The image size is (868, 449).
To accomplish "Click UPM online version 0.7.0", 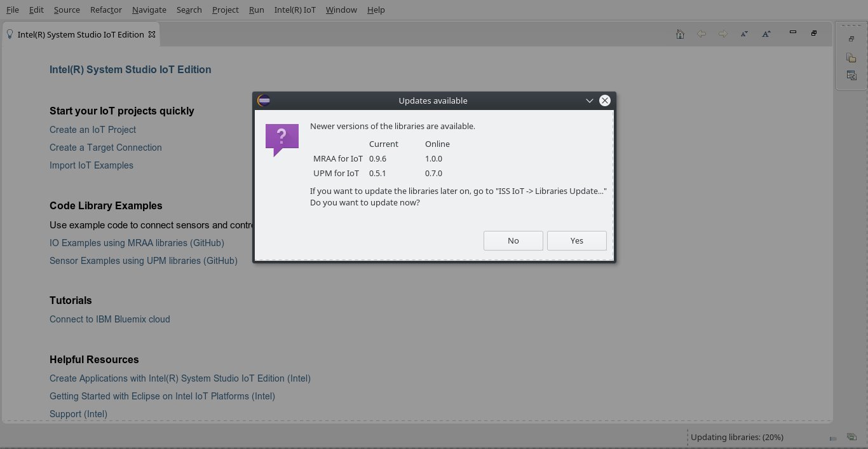I will tap(433, 173).
